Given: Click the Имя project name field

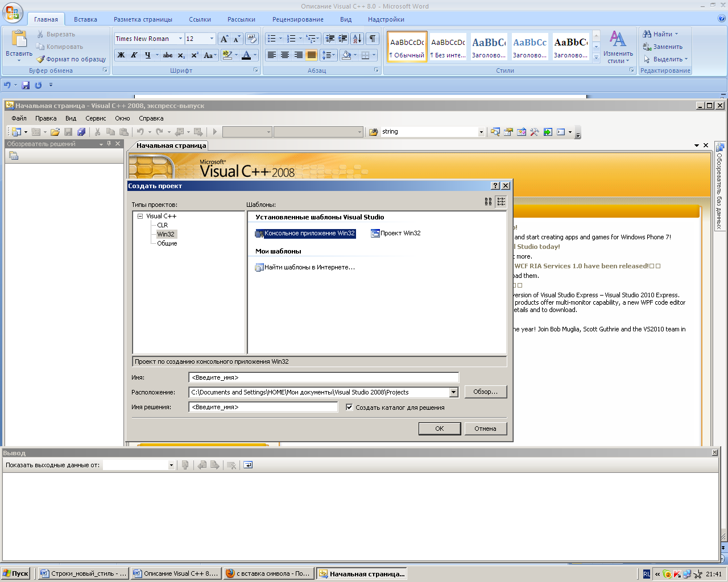Looking at the screenshot, I should pos(324,377).
